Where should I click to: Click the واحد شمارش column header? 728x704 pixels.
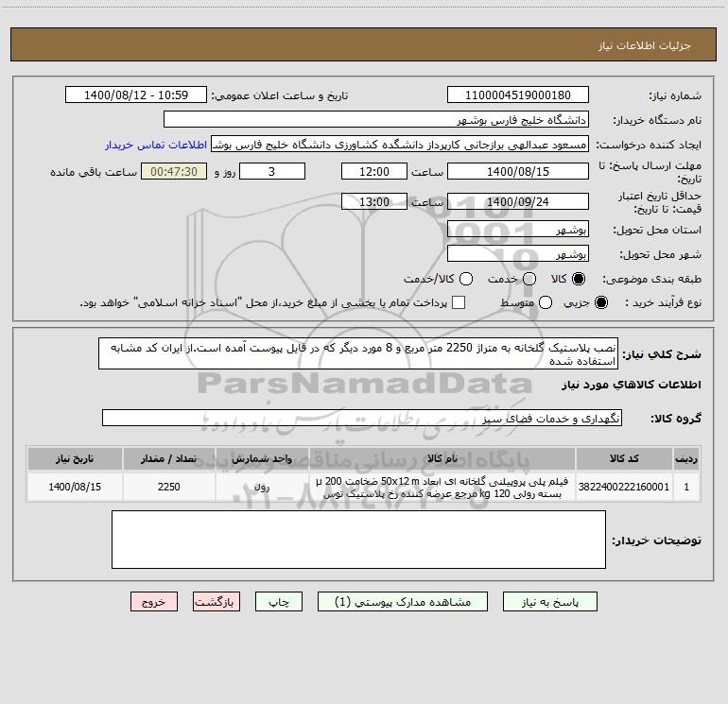tap(262, 458)
